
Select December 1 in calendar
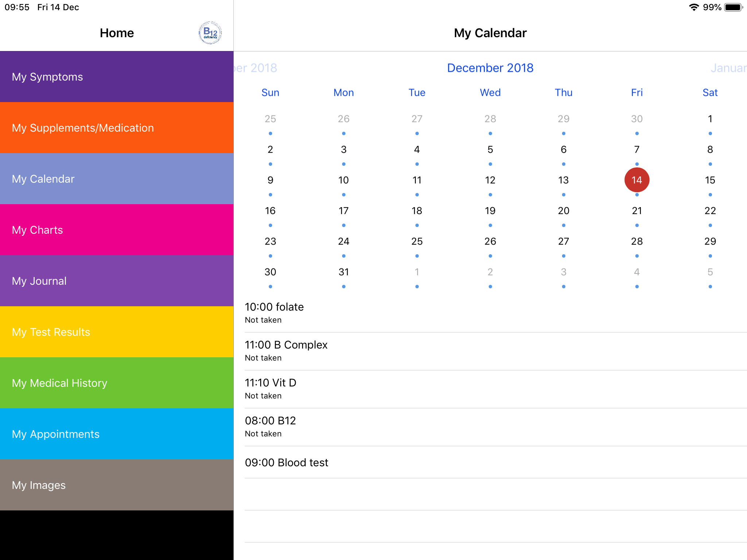tap(710, 119)
